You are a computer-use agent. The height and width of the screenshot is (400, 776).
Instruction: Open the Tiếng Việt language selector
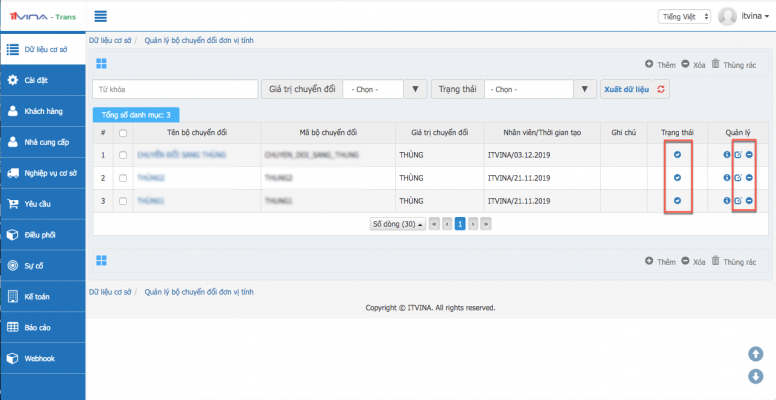[684, 17]
